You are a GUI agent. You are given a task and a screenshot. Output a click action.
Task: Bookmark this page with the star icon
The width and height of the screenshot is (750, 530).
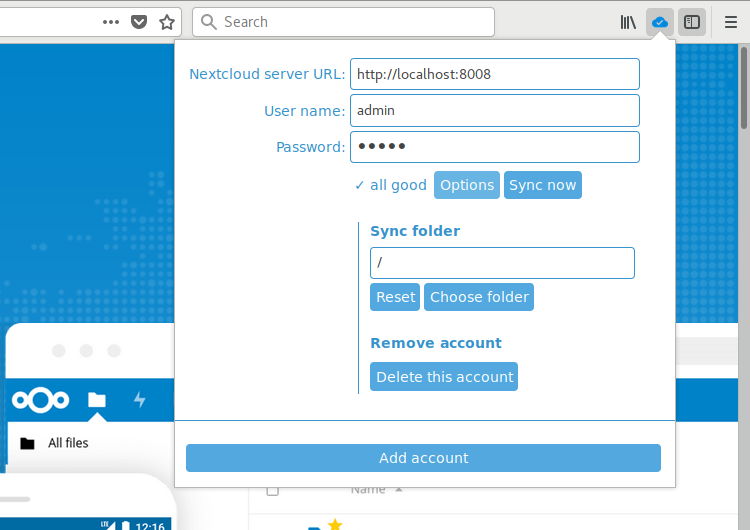(x=167, y=22)
